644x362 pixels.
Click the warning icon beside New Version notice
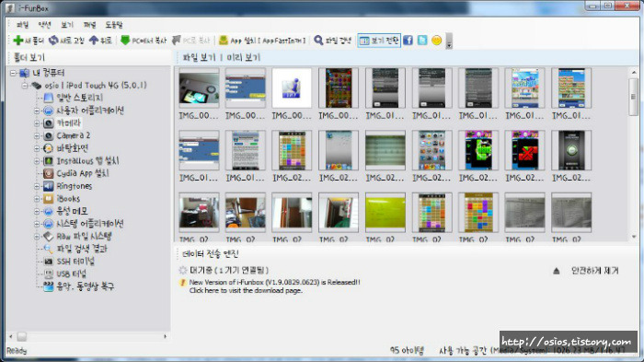tap(183, 283)
